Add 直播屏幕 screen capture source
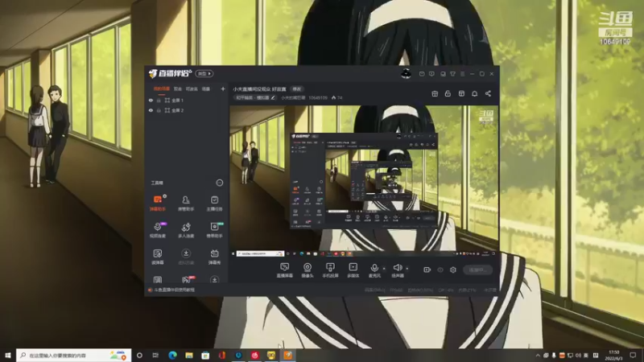This screenshot has width=644, height=362. (x=284, y=270)
